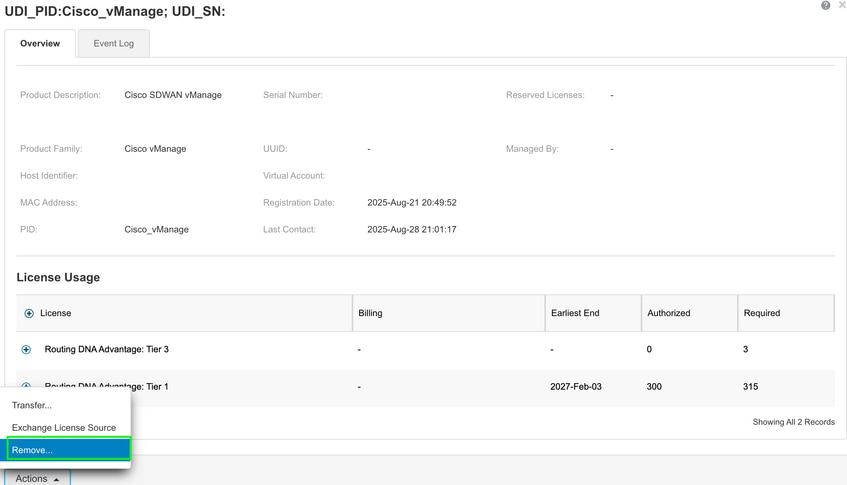Screen dimensions: 847x485
Task: Click the Managed By label
Action: coord(532,149)
